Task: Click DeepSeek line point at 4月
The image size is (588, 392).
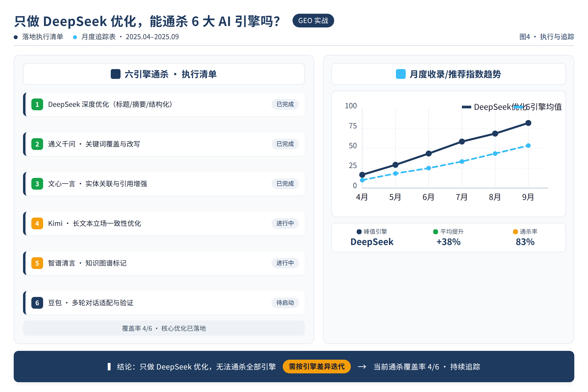Action: (x=362, y=175)
